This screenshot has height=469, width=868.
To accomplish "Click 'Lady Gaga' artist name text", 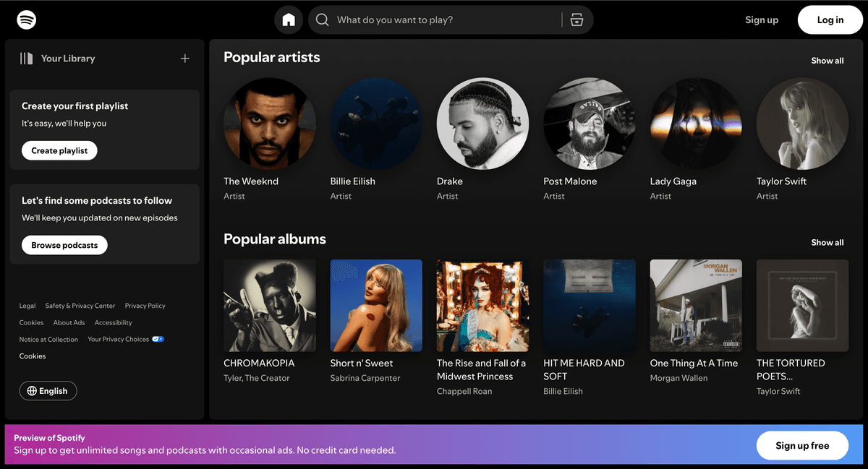I will tap(673, 181).
